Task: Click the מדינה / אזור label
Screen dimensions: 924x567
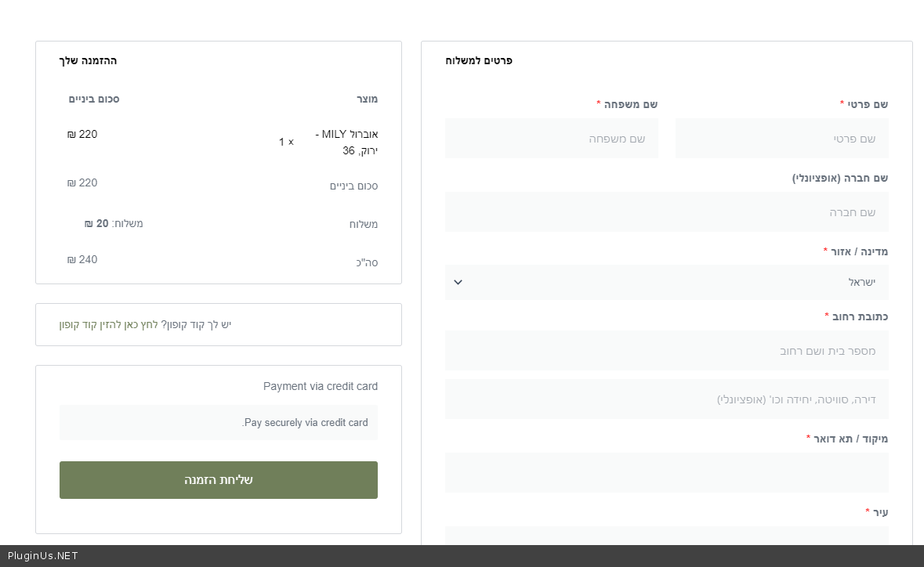Action: 859,251
